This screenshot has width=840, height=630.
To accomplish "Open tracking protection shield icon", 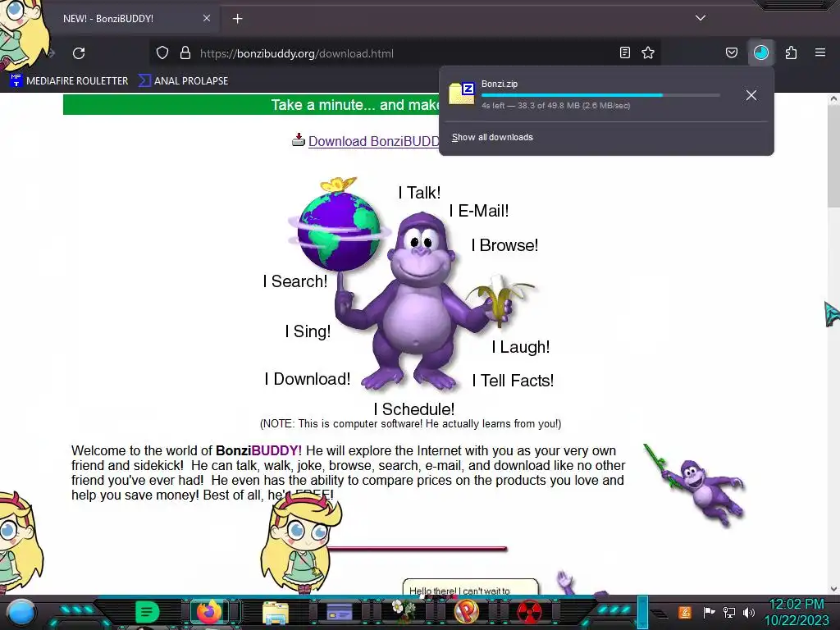I will [162, 53].
